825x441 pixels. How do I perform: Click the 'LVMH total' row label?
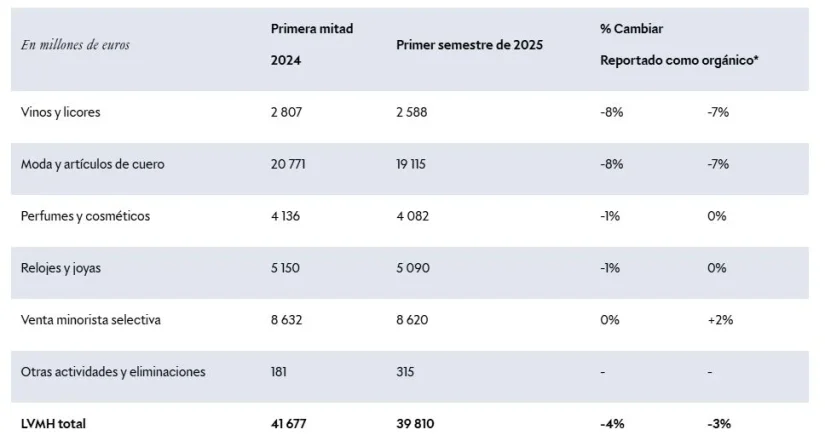(x=53, y=424)
